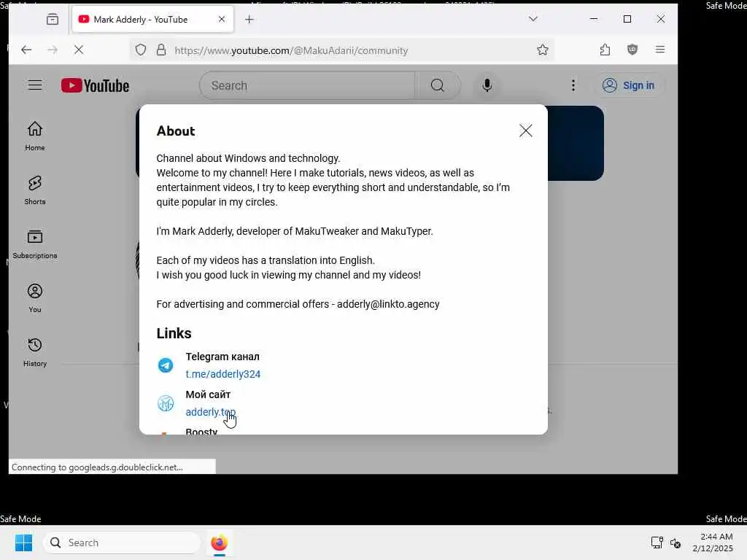Open the t.me/adderly324 Telegram link
The width and height of the screenshot is (747, 560).
223,374
